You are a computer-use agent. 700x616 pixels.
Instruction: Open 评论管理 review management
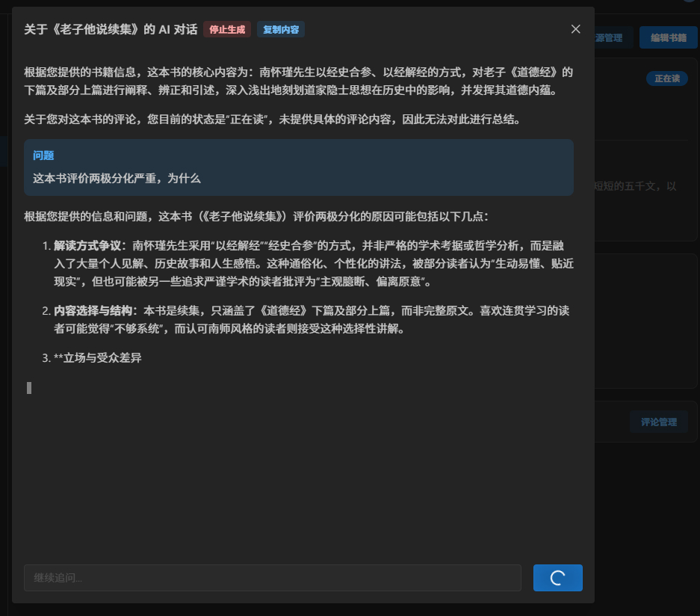click(x=658, y=422)
